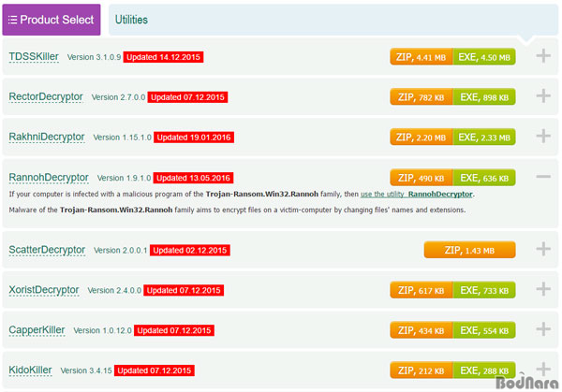
Task: Click the 'Version 3.4.15' text
Action: click(x=86, y=370)
